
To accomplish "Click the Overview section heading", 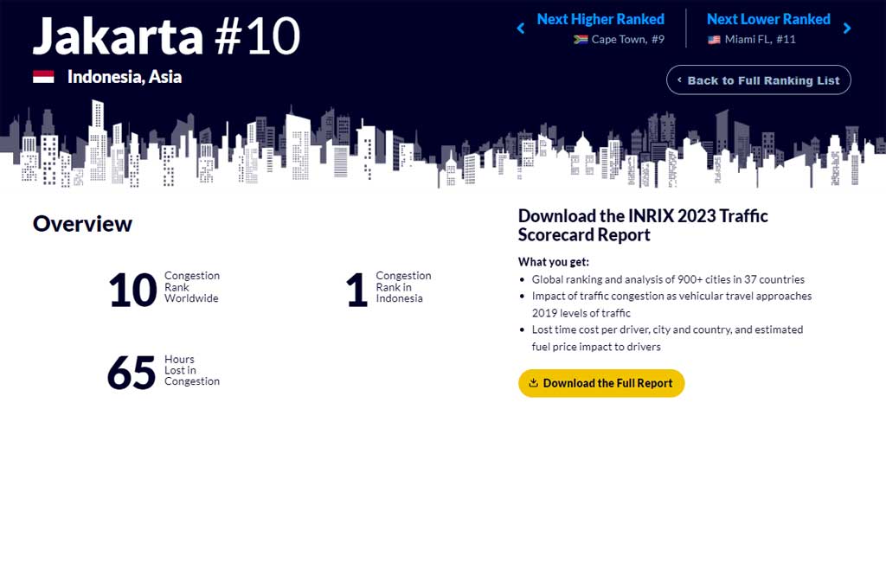I will point(82,224).
